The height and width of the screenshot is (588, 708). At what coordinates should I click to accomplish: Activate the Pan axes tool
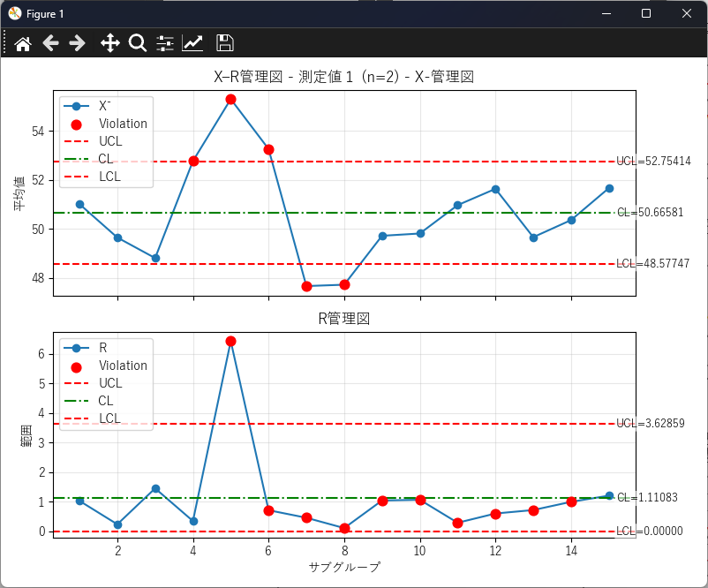[x=110, y=43]
